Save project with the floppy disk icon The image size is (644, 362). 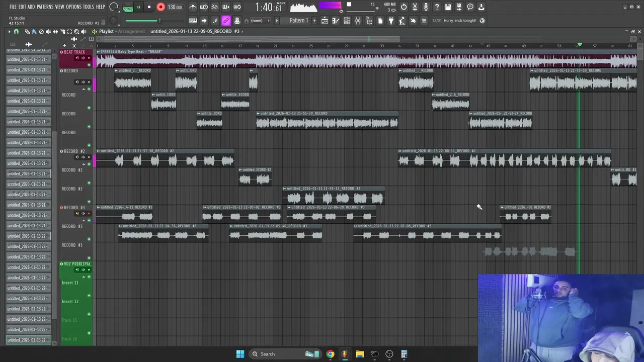click(x=448, y=7)
